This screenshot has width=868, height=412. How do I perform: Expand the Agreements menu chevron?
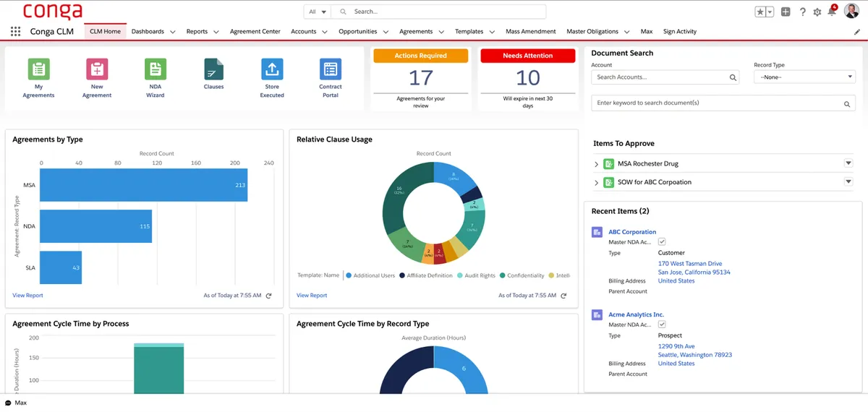coord(441,32)
